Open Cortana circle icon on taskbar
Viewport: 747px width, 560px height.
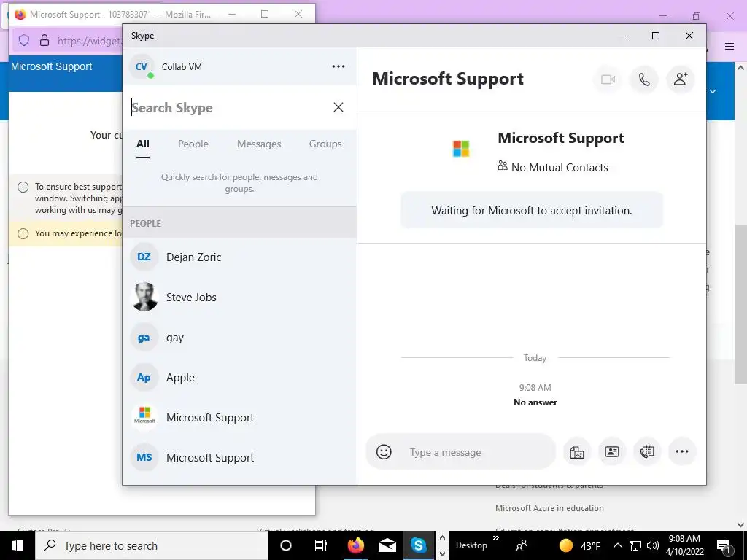pyautogui.click(x=286, y=545)
